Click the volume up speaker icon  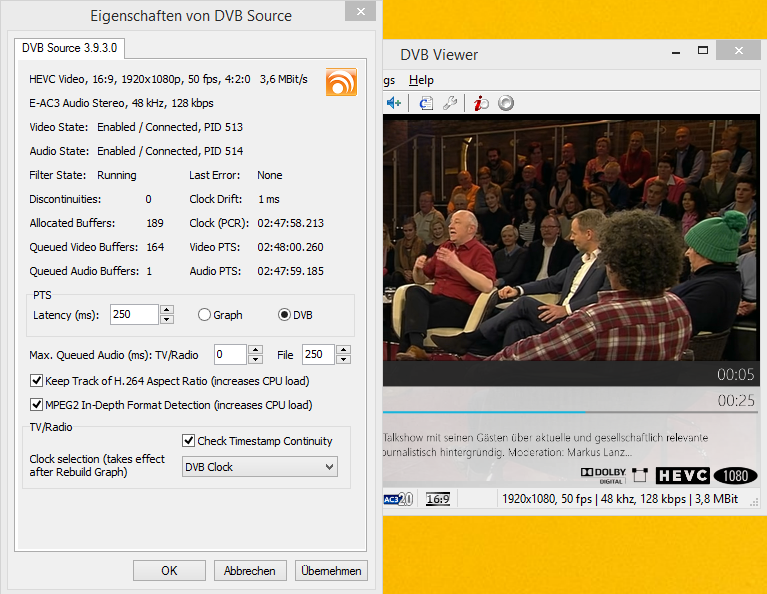coord(394,103)
